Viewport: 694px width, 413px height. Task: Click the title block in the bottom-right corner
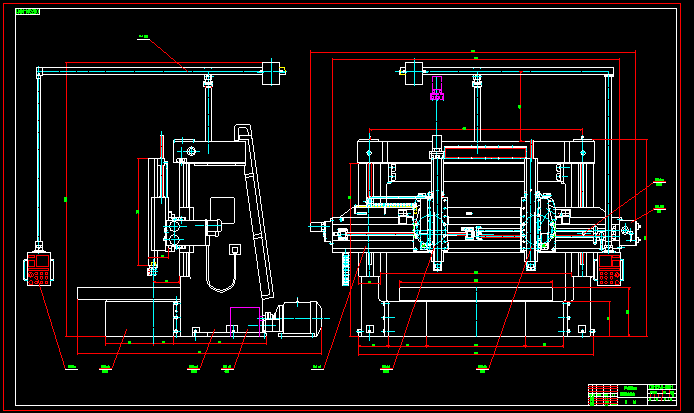pyautogui.click(x=632, y=394)
